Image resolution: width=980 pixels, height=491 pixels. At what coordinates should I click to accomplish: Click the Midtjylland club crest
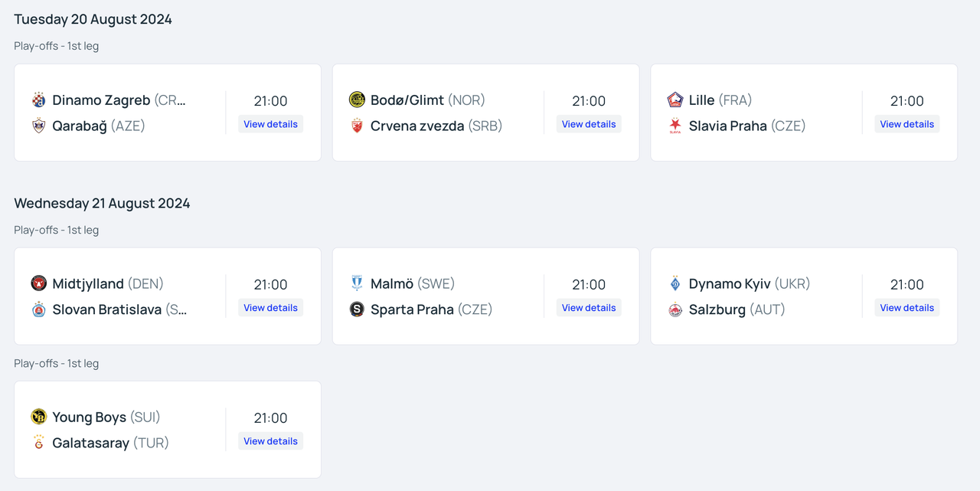tap(39, 283)
